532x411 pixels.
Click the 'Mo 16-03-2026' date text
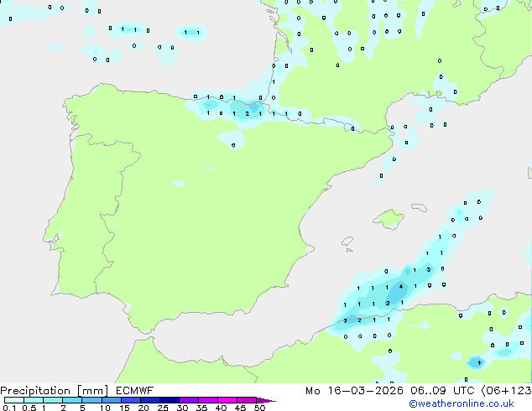(354, 391)
